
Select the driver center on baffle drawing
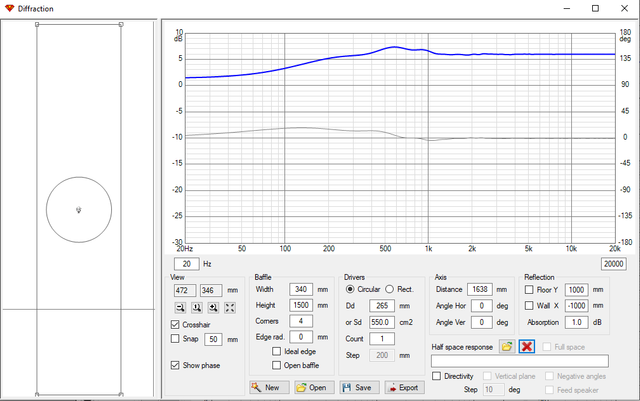tap(79, 210)
